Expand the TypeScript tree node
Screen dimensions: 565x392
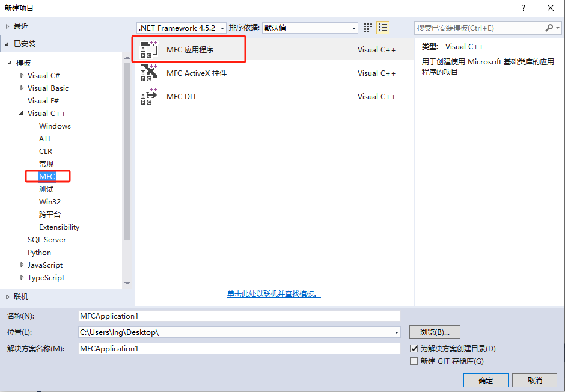pos(22,277)
